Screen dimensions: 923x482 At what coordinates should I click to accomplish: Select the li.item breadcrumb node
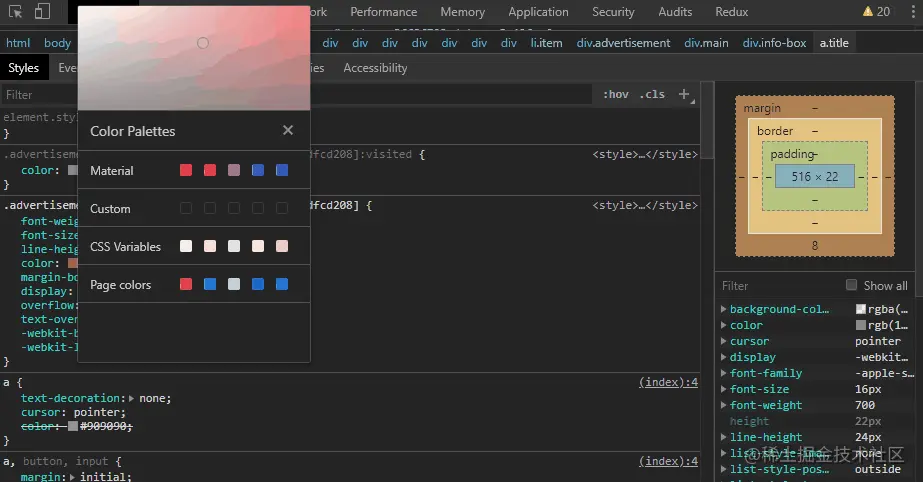546,43
